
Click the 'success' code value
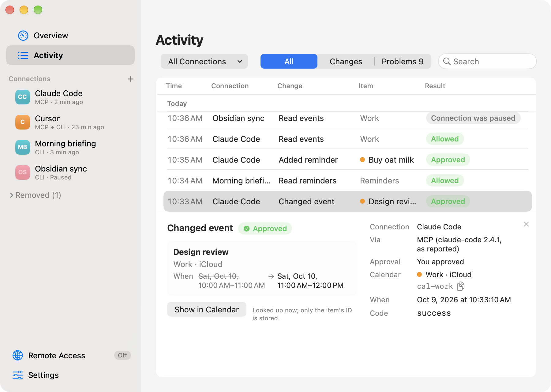pos(434,313)
